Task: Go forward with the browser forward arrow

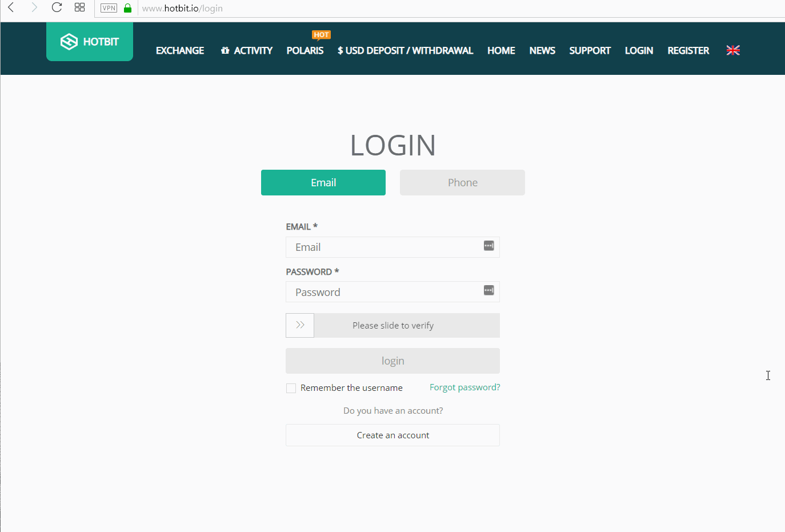Action: [x=34, y=7]
